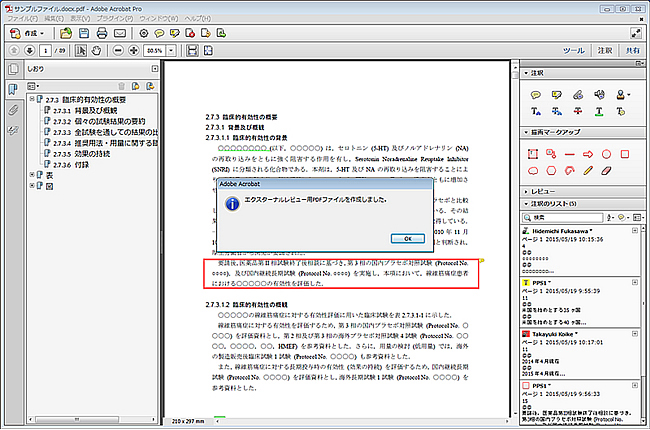
Task: Click the comment list 検索 field
Action: [x=563, y=217]
